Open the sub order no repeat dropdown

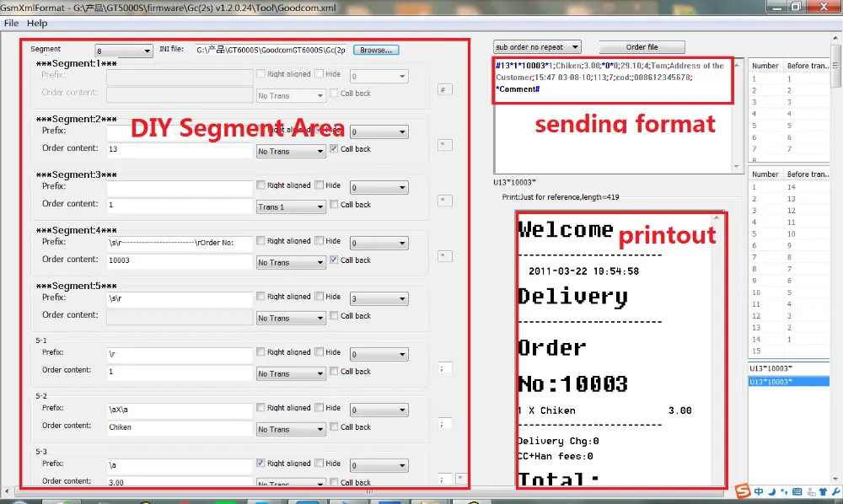pos(537,47)
